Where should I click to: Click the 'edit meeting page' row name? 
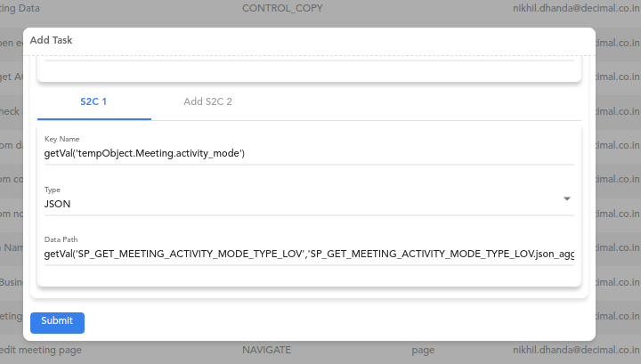pyautogui.click(x=40, y=350)
